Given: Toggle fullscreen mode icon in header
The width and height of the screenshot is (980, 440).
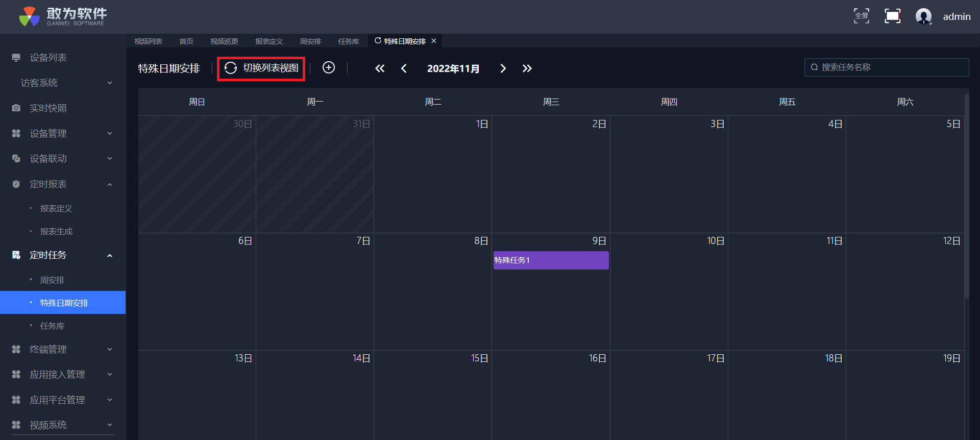Looking at the screenshot, I should tap(862, 16).
